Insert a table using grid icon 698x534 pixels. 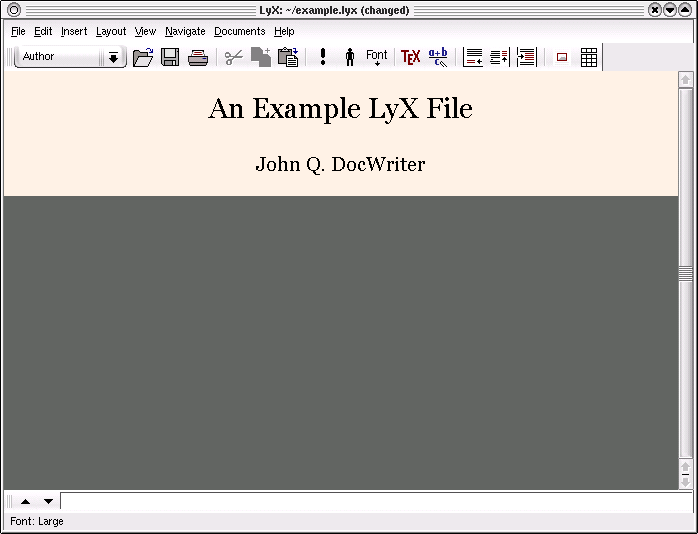[589, 57]
